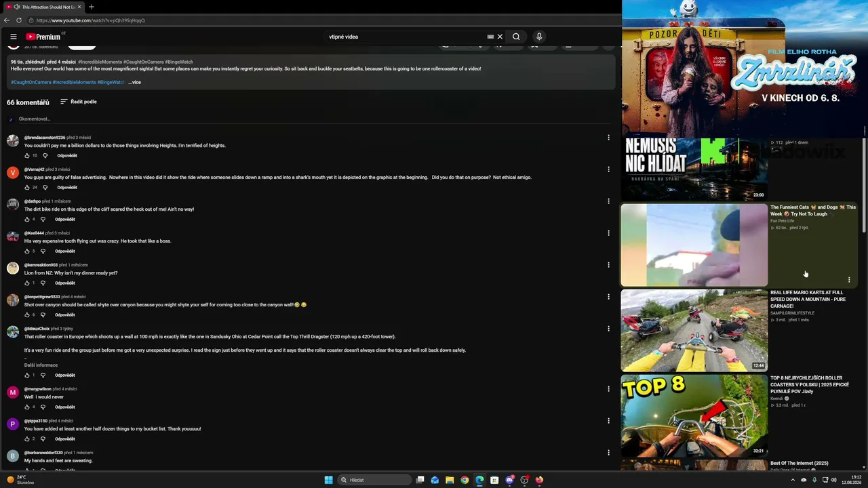Reply to the Top Thrill Dragster comment
The width and height of the screenshot is (868, 488).
[x=65, y=375]
